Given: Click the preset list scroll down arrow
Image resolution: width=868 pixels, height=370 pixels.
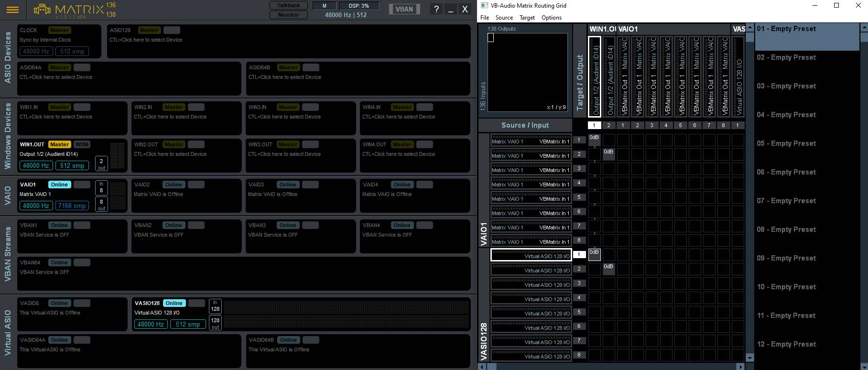Looking at the screenshot, I should 864,366.
